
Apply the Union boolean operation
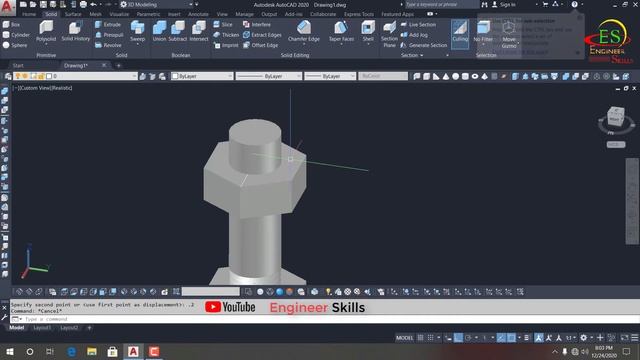pos(159,31)
